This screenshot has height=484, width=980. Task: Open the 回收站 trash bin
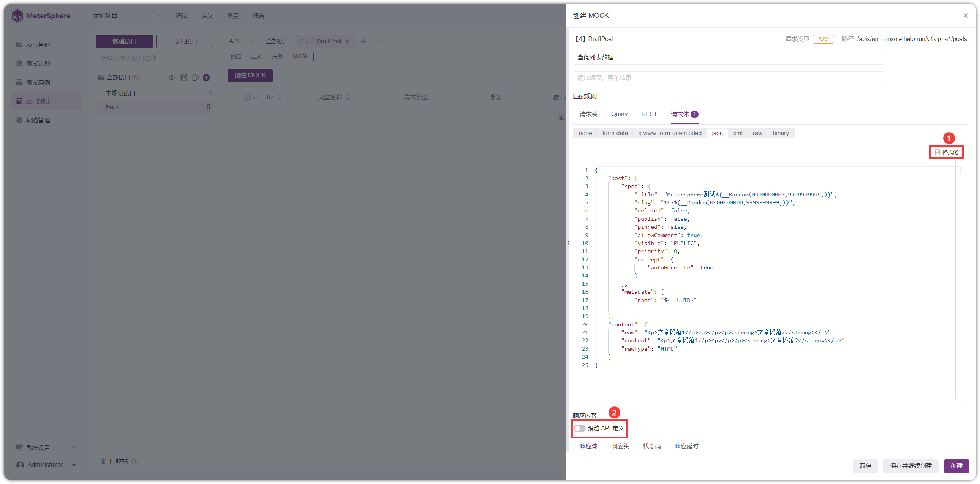coord(119,461)
